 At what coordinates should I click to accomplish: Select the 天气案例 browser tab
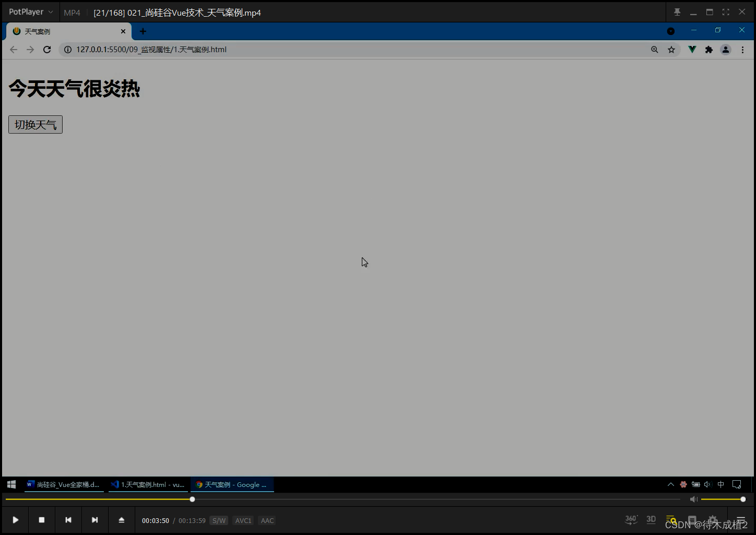(68, 31)
